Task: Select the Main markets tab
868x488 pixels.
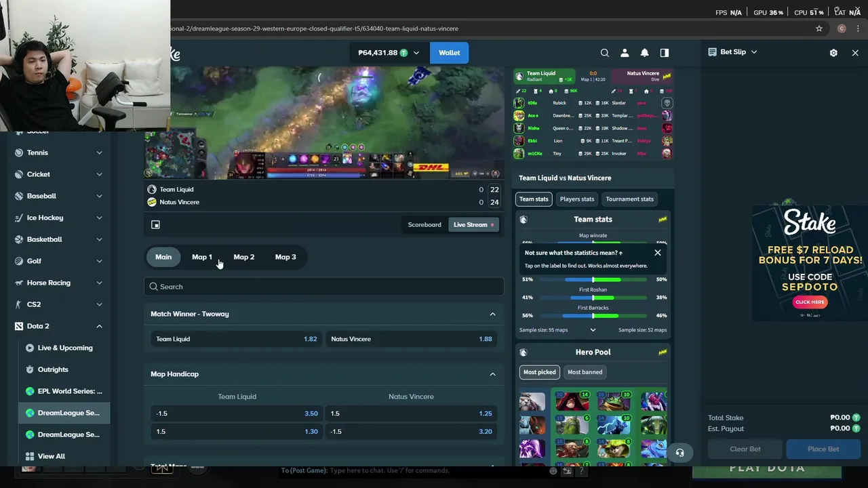Action: point(163,257)
